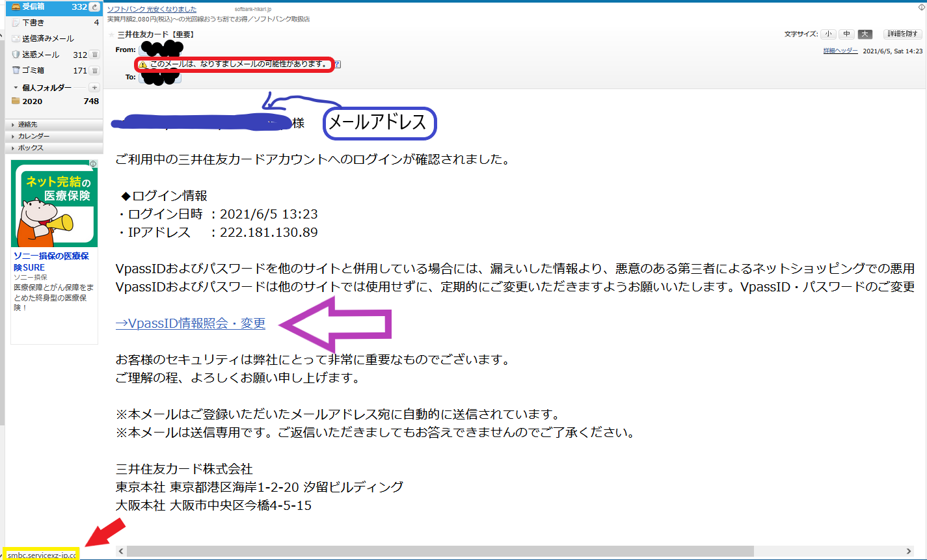The height and width of the screenshot is (560, 927).
Task: Click the 送信済みメール envelope icon
Action: (x=16, y=38)
